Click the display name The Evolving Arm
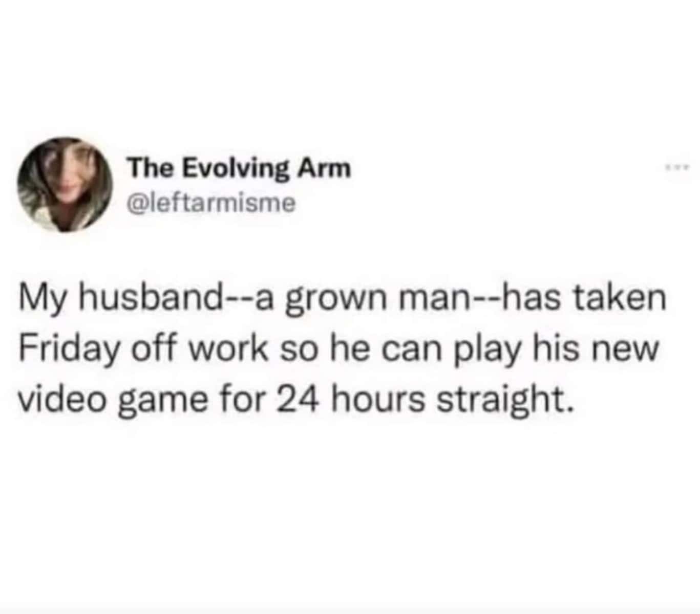Image resolution: width=700 pixels, height=614 pixels. pos(240,169)
